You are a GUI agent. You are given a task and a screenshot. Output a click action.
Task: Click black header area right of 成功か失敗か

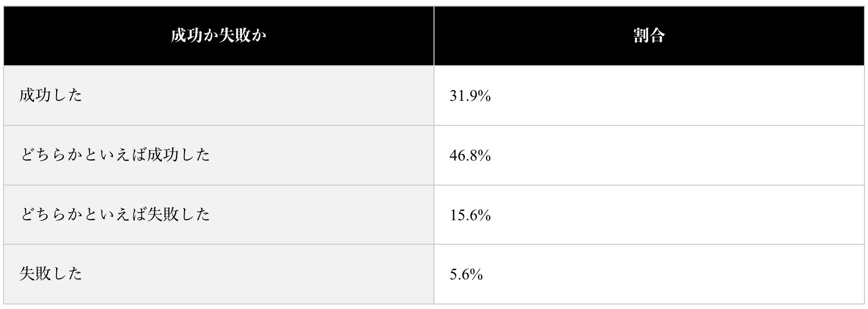tap(350, 36)
